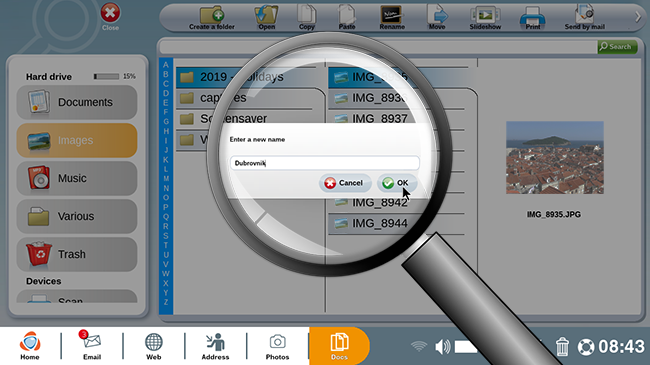Open Web browser from bottom bar

(x=153, y=346)
